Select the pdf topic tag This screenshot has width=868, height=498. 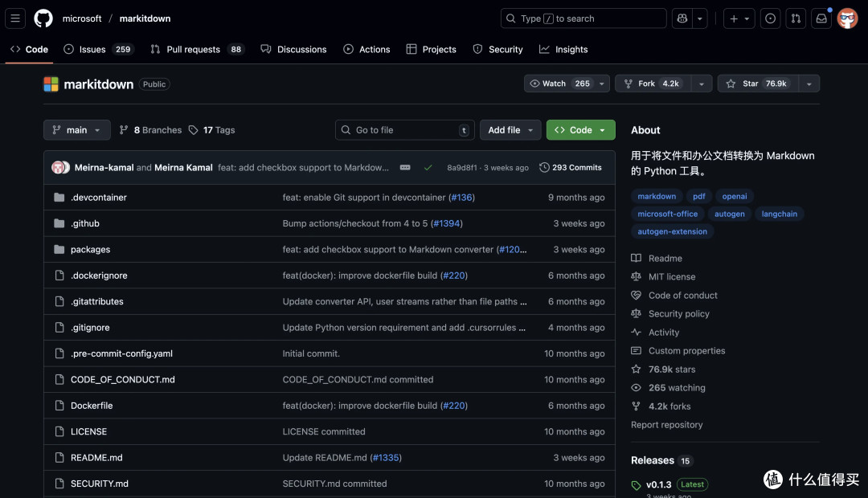[699, 197]
